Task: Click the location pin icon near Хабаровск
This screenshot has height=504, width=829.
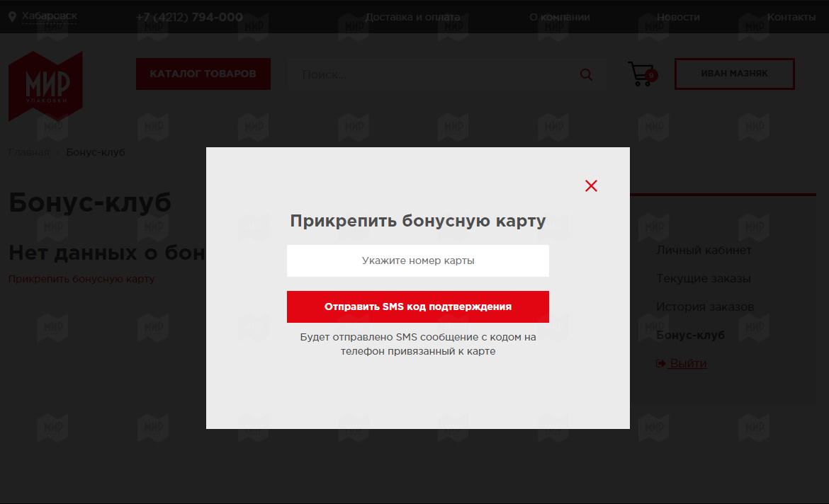Action: tap(13, 17)
